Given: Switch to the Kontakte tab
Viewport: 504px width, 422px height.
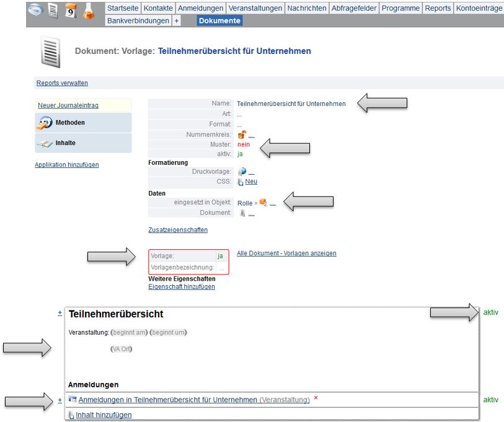Looking at the screenshot, I should 158,8.
